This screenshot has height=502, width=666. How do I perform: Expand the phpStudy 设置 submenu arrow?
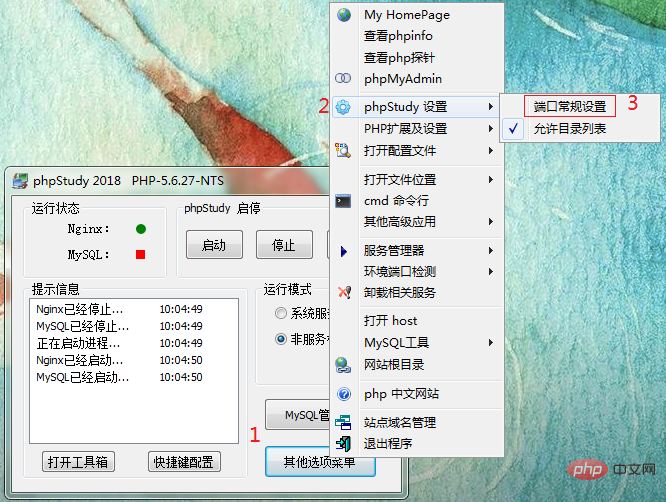491,107
